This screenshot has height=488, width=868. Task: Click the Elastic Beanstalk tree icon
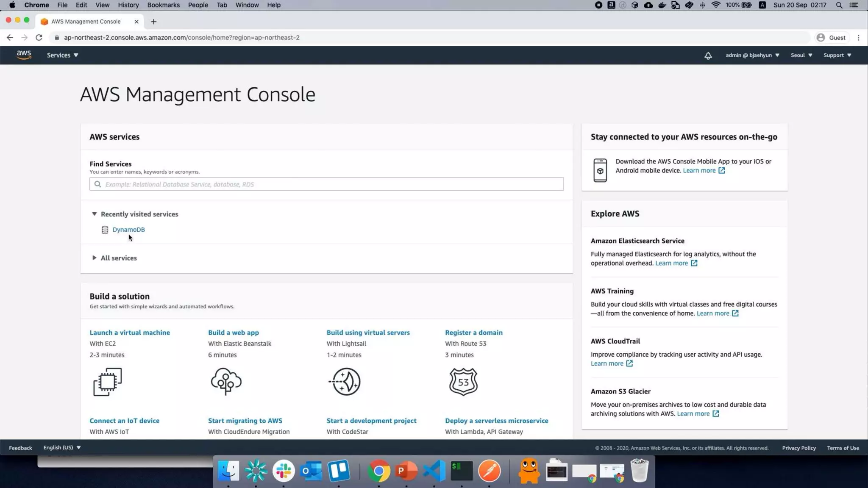[x=226, y=381]
